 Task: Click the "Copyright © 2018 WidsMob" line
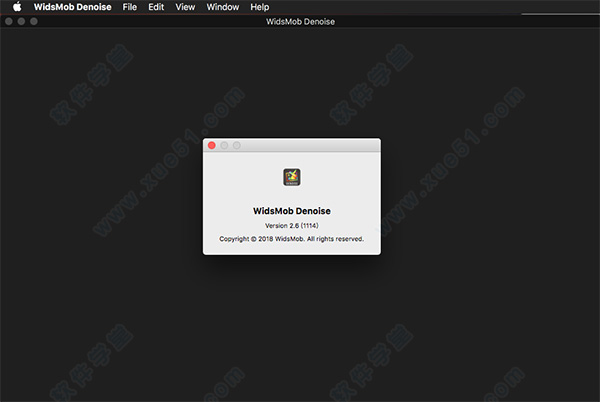point(292,239)
